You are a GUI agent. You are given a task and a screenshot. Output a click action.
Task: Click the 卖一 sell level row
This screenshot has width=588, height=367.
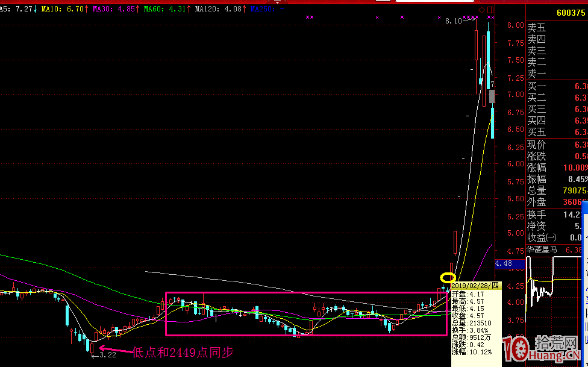[x=557, y=73]
